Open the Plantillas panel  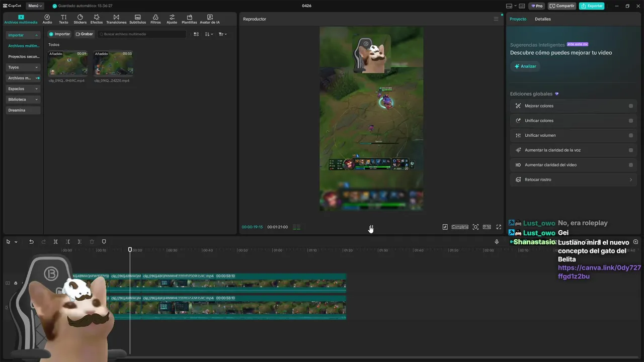point(189,19)
